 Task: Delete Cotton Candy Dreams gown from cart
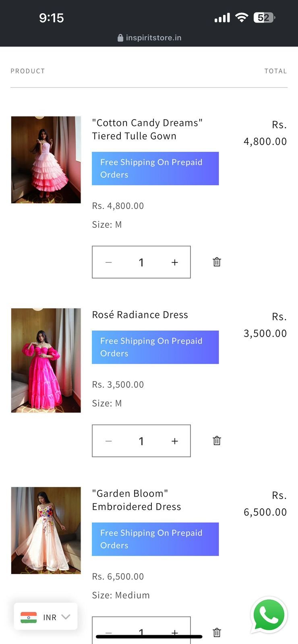point(217,262)
